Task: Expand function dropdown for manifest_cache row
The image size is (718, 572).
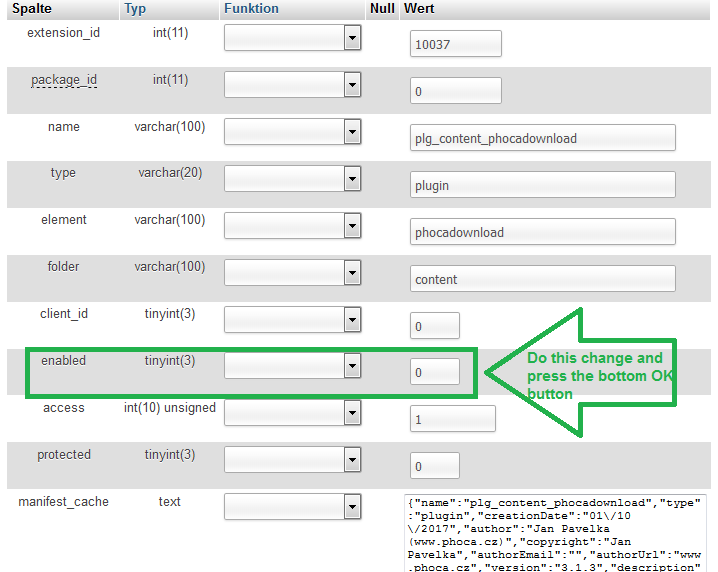Action: click(292, 507)
